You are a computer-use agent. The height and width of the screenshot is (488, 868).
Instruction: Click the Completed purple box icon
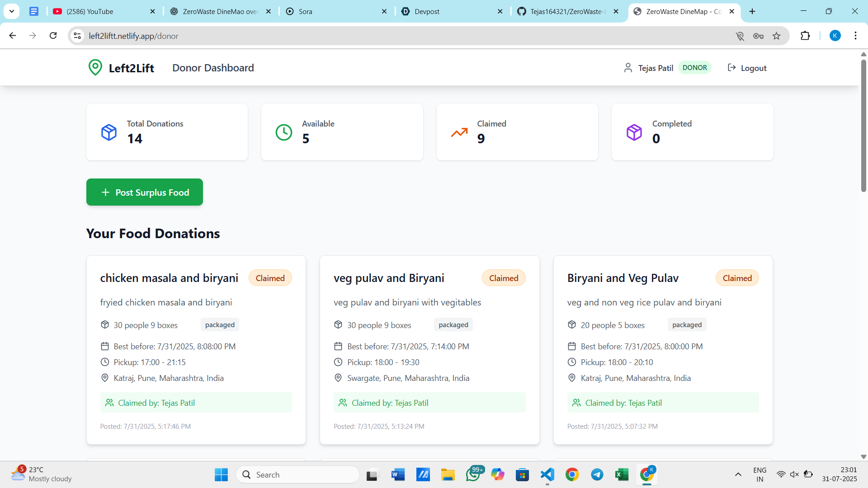point(634,132)
